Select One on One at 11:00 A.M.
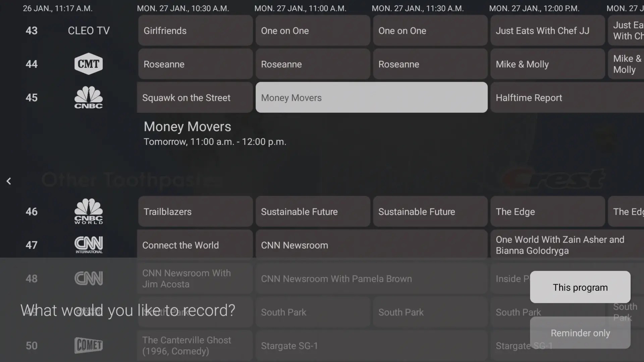644x362 pixels. click(313, 31)
